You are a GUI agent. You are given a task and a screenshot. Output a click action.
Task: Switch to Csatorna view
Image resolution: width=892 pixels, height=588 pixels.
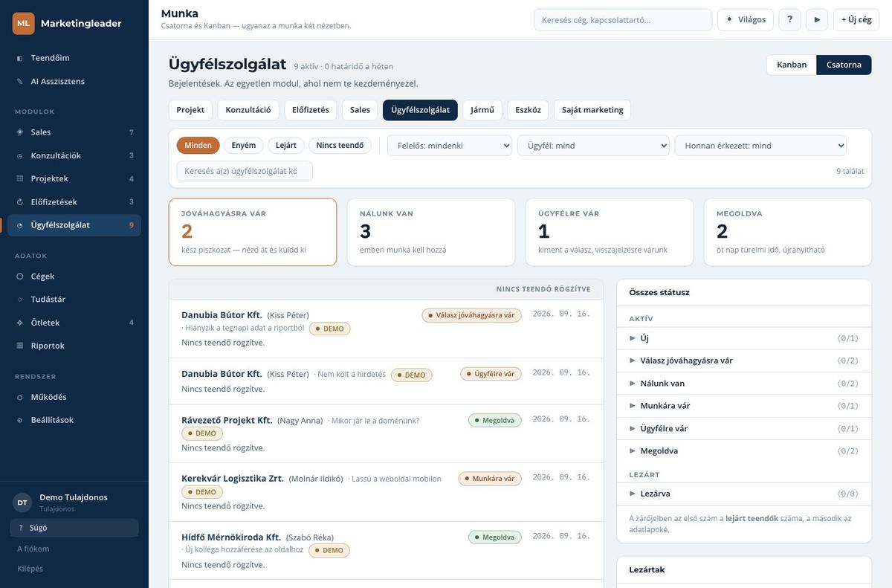pyautogui.click(x=844, y=65)
